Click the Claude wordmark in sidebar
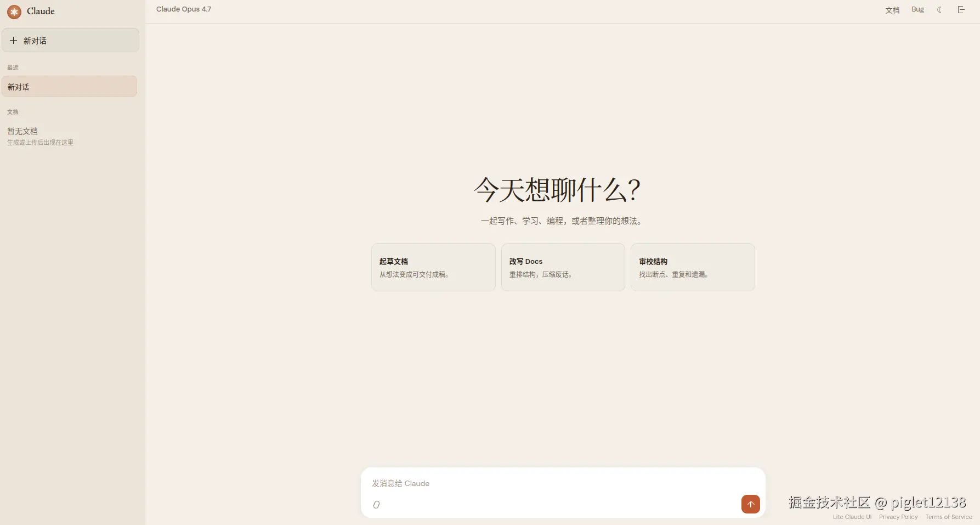This screenshot has height=525, width=980. point(41,11)
